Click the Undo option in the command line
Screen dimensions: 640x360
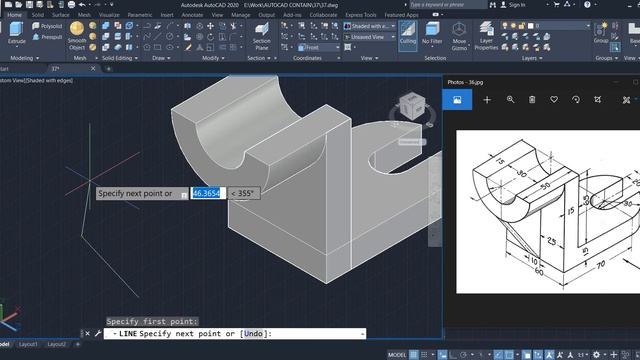[x=253, y=333]
